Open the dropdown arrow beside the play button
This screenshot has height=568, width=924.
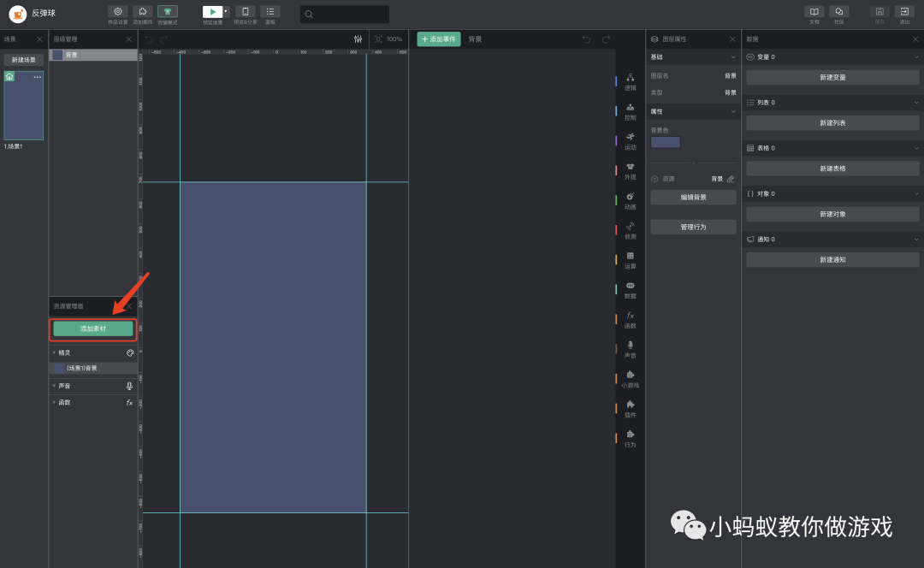(226, 12)
